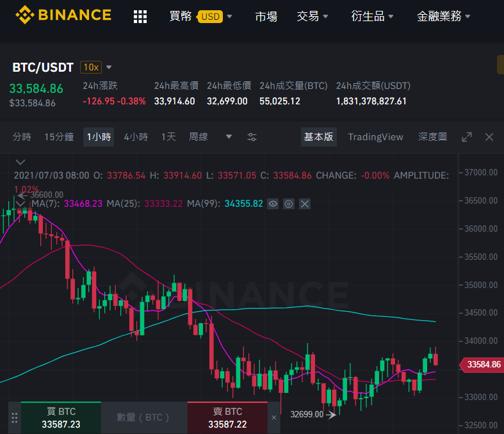The image size is (504, 434).
Task: Collapse the MA indicator row chevron
Action: click(20, 204)
